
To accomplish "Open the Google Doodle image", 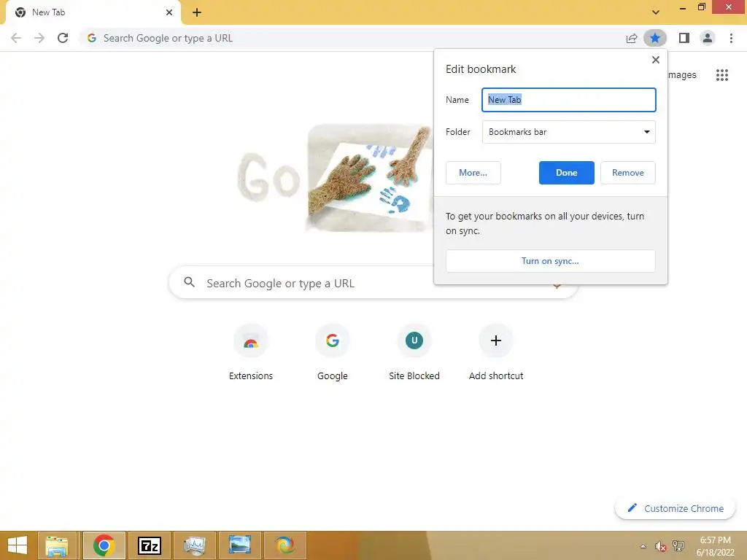I will (336, 178).
